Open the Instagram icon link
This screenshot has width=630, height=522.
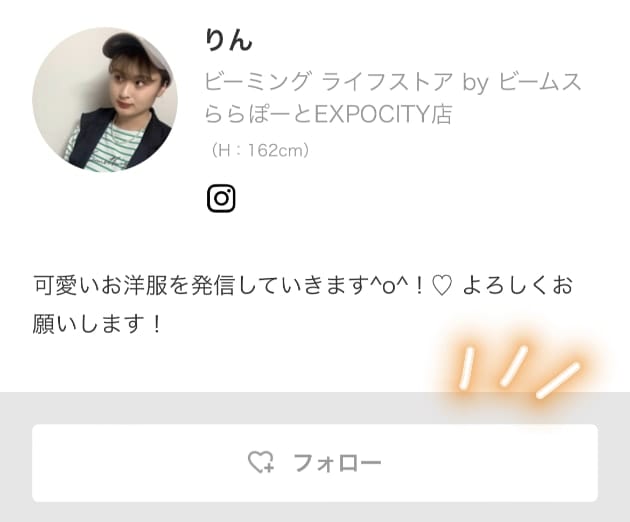(221, 198)
